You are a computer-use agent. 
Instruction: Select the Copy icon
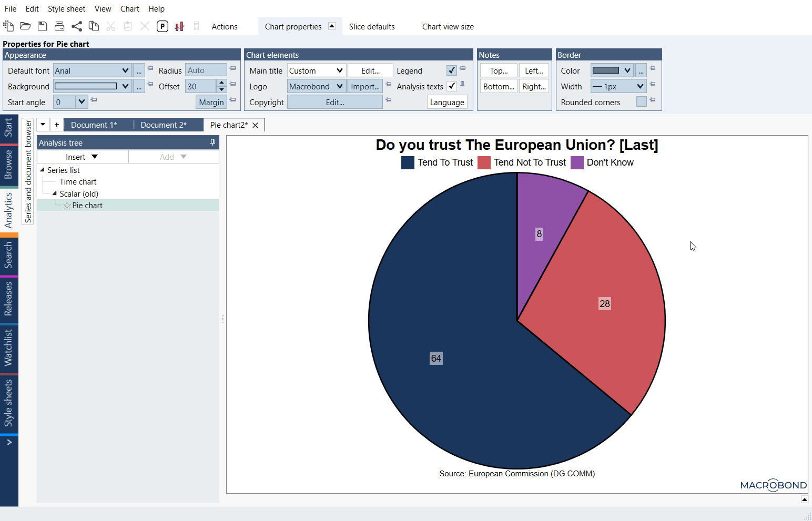coord(94,26)
